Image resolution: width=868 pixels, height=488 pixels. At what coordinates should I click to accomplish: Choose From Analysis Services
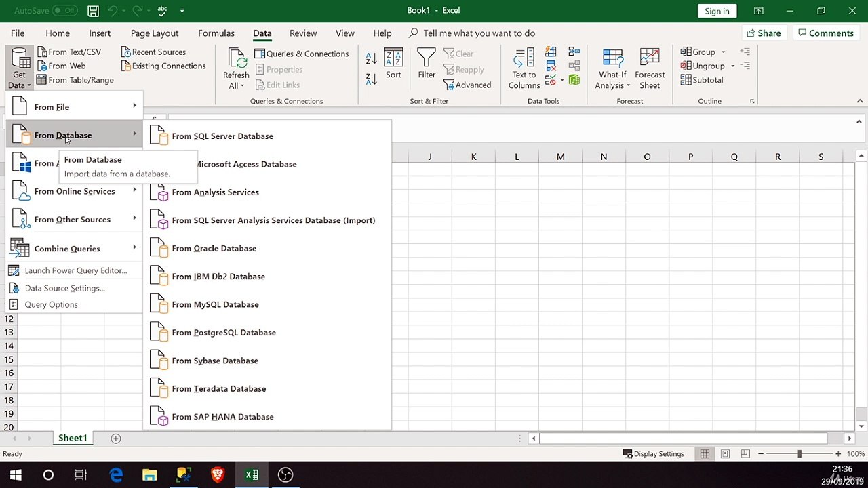coord(267,192)
